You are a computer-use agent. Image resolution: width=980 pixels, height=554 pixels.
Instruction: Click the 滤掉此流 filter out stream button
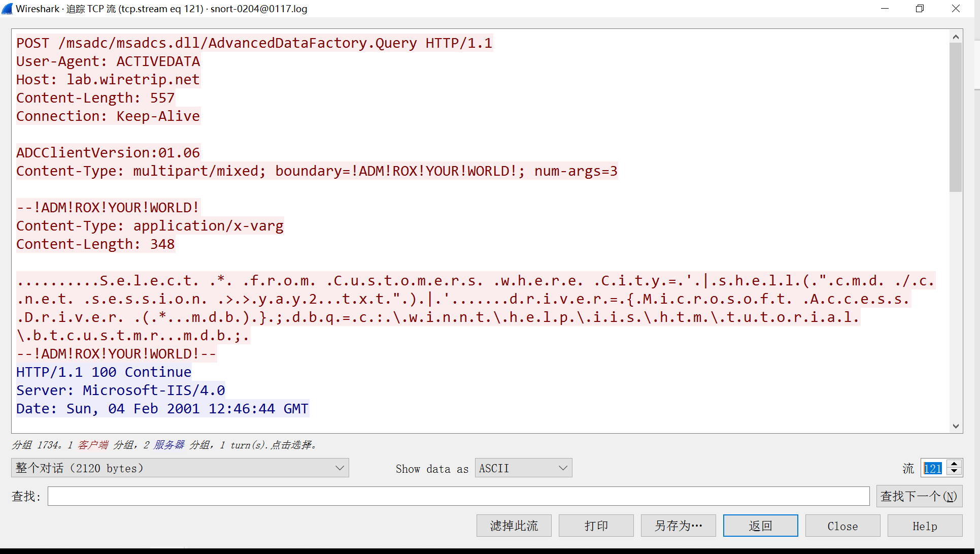pos(514,526)
